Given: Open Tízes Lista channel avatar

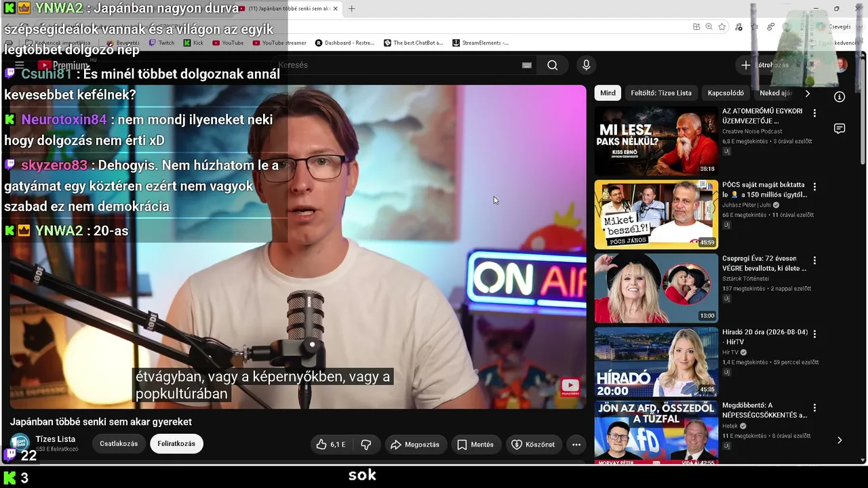Looking at the screenshot, I should pyautogui.click(x=20, y=443).
